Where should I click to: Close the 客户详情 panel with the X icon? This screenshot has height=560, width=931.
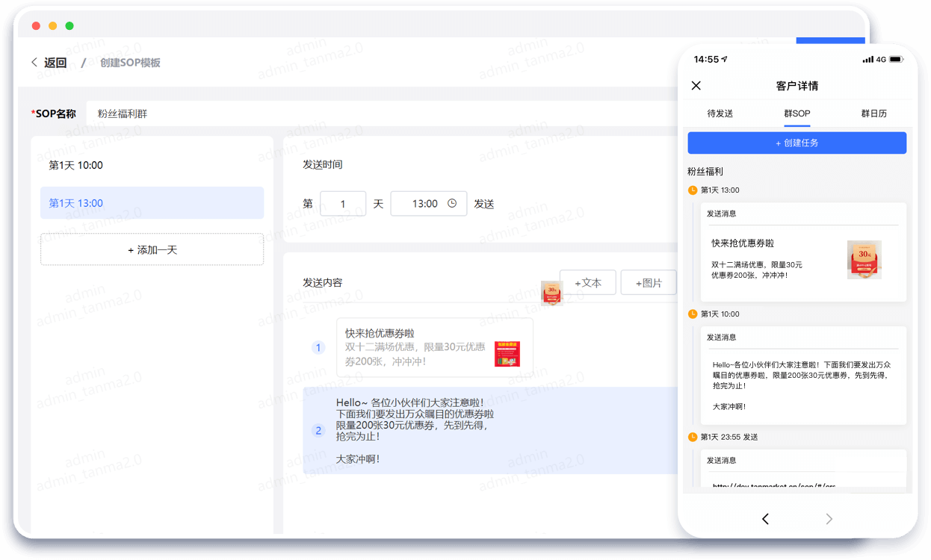tap(696, 85)
